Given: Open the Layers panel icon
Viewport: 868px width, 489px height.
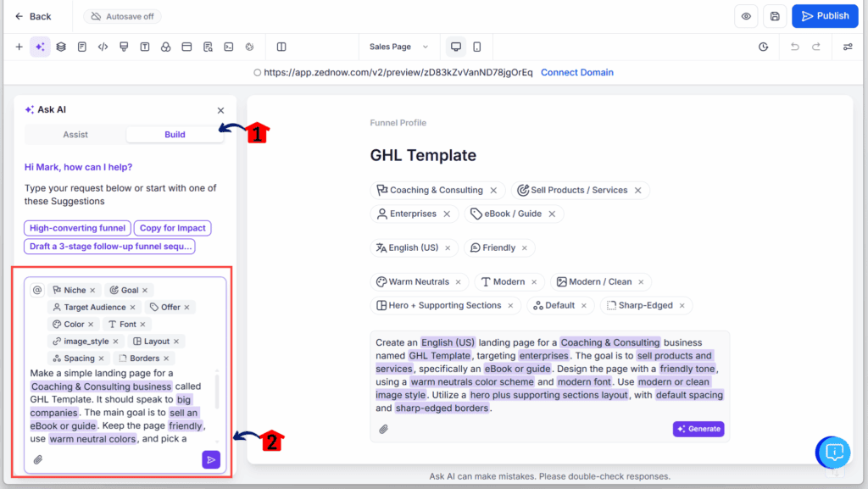Looking at the screenshot, I should click(60, 47).
